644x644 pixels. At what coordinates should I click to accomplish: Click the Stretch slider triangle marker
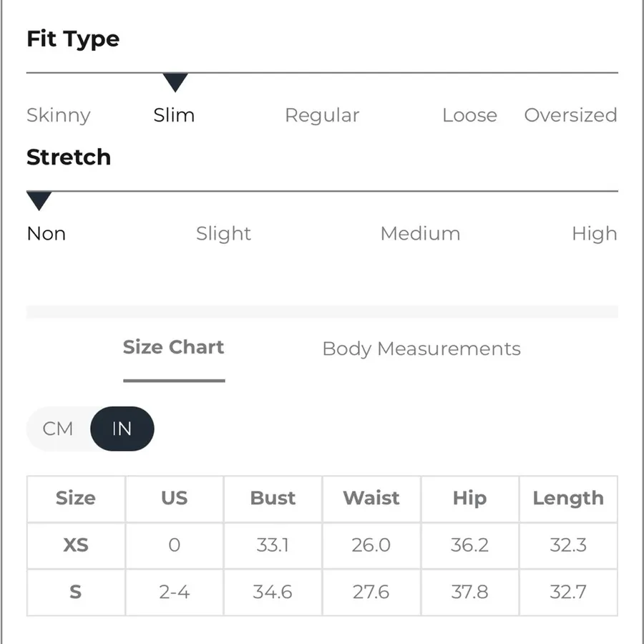(x=39, y=201)
